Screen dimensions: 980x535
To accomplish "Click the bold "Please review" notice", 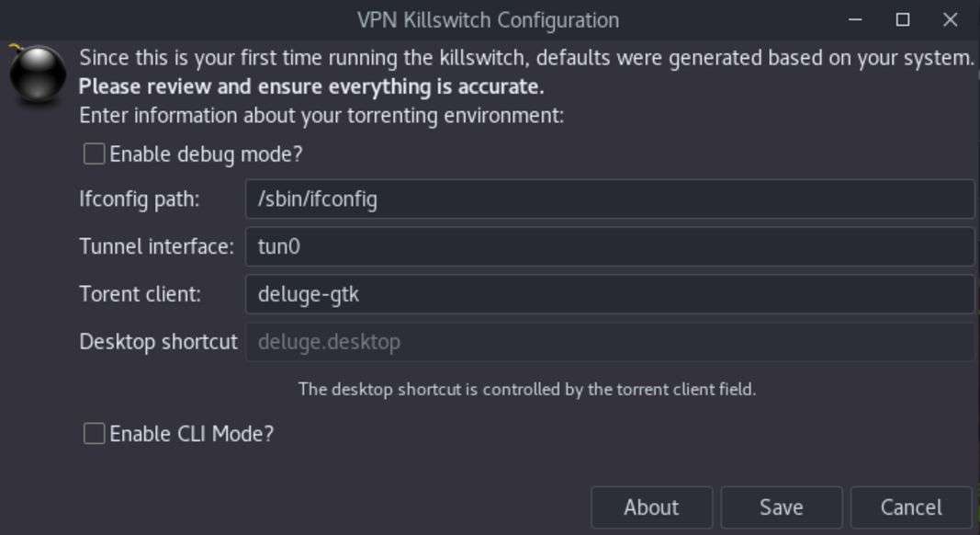I will [311, 87].
